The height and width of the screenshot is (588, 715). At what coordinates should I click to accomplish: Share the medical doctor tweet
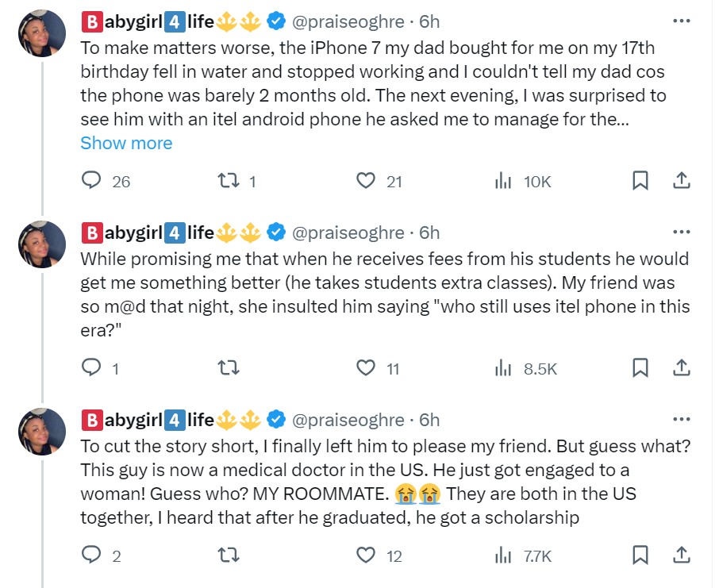pyautogui.click(x=681, y=555)
